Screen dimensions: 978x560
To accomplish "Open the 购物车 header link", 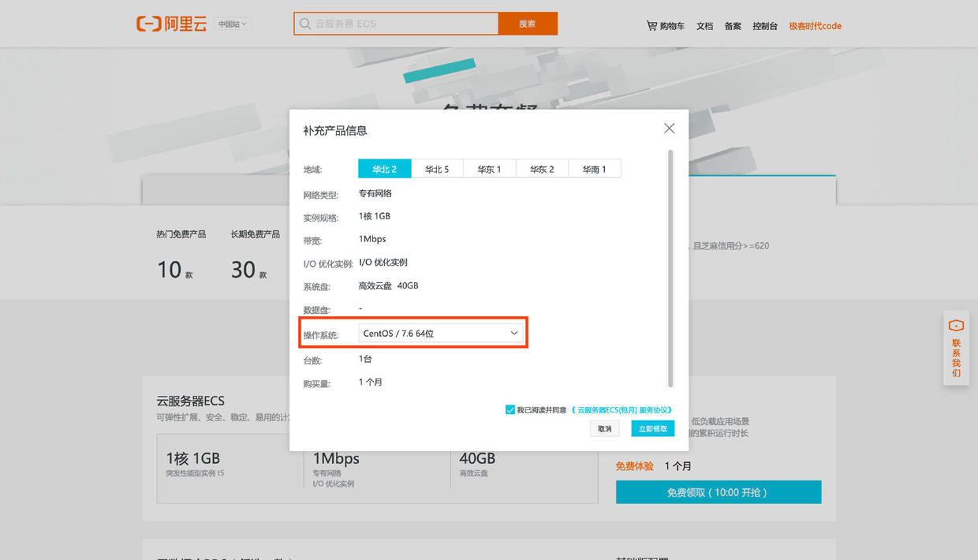I will 672,26.
